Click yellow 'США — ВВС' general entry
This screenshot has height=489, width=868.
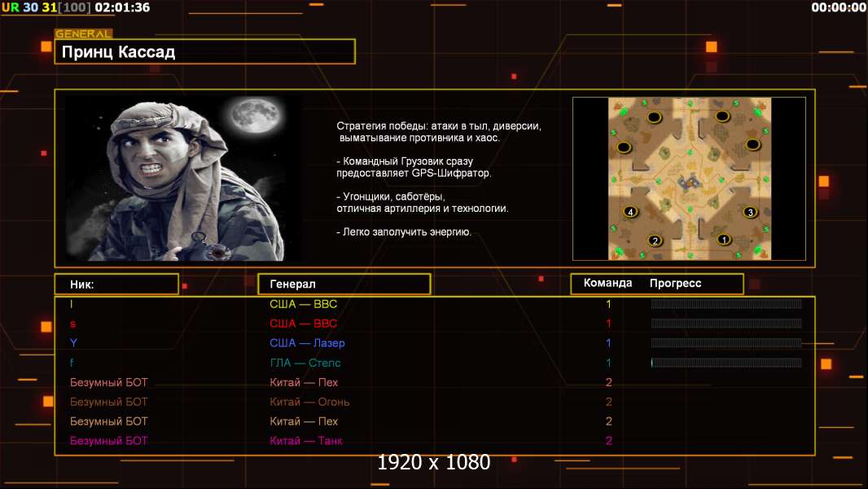(x=304, y=304)
